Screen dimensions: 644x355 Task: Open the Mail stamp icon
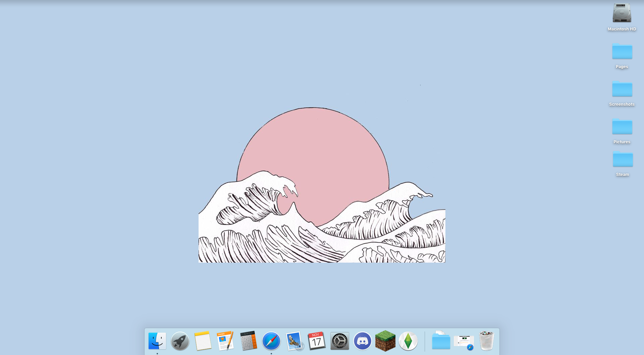[294, 341]
